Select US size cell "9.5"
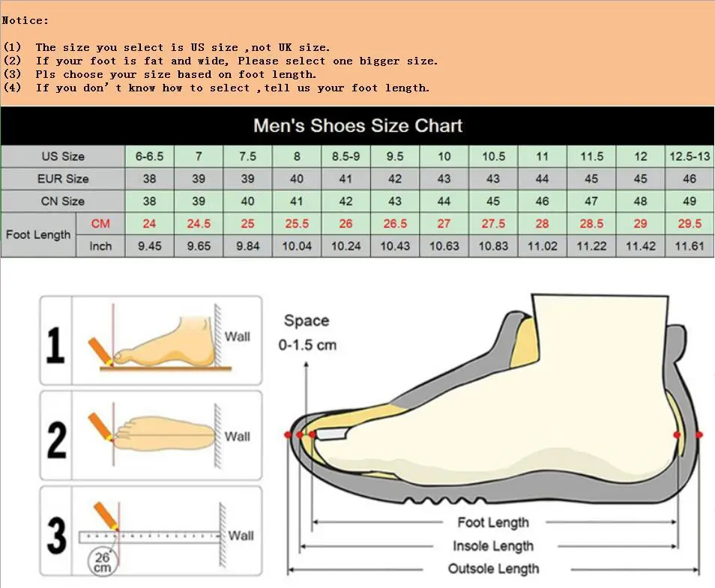715x588 pixels. pos(395,157)
